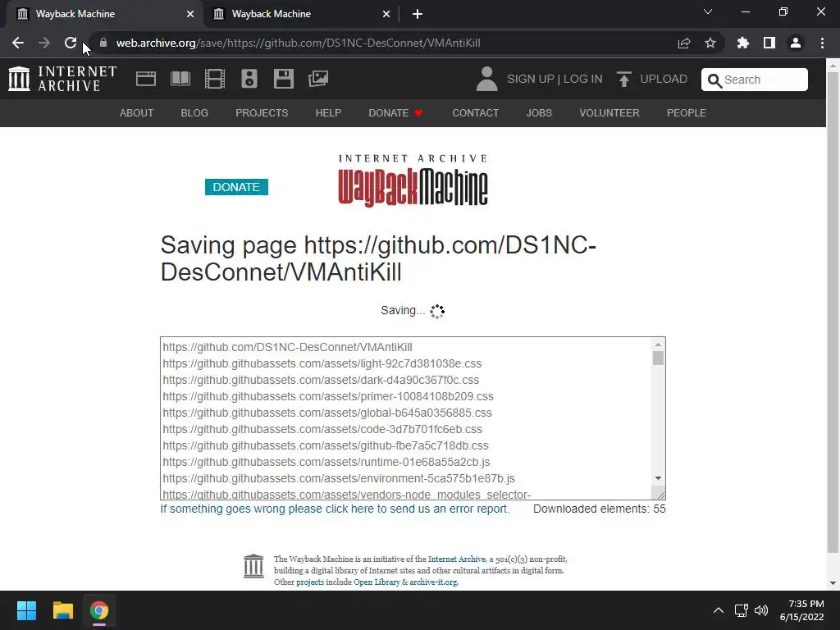Open the Video film strip icon
The image size is (840, 630).
pyautogui.click(x=215, y=79)
